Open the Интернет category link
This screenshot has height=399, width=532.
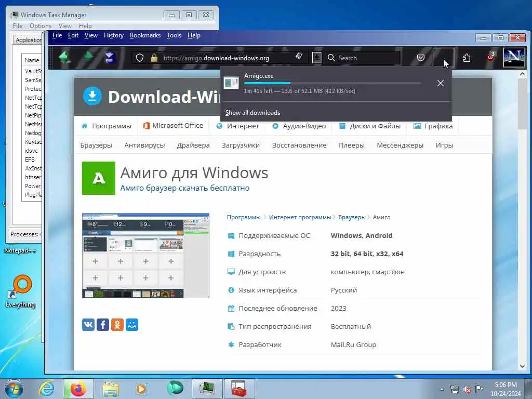(237, 126)
